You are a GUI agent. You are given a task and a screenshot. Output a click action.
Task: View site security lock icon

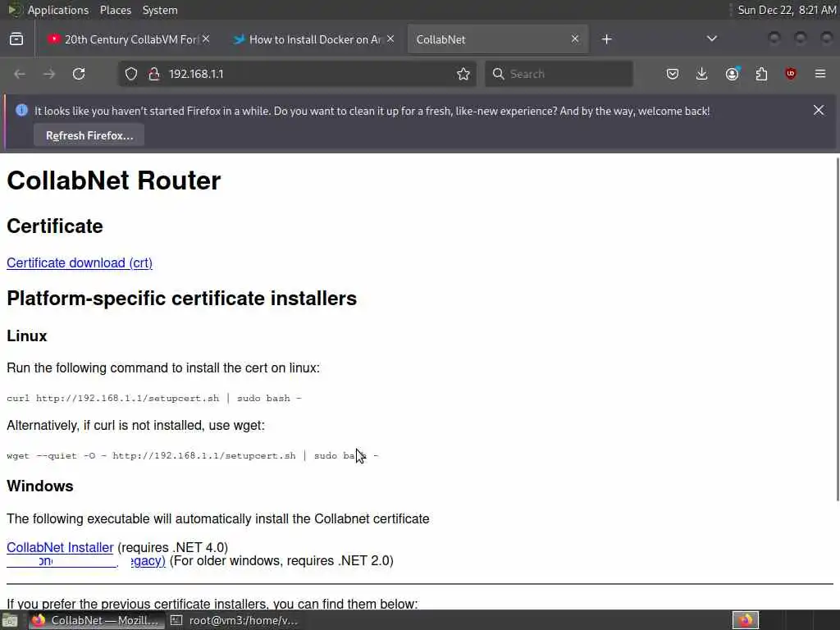(154, 74)
